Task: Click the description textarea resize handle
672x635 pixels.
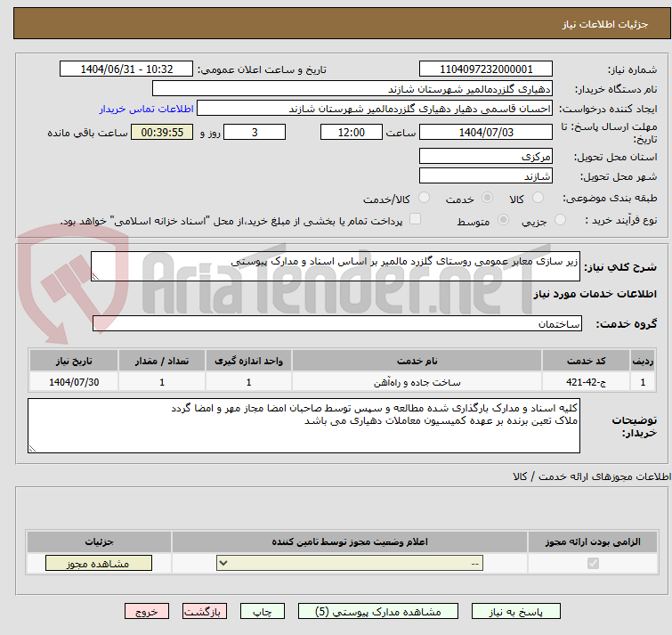Action: (95, 277)
